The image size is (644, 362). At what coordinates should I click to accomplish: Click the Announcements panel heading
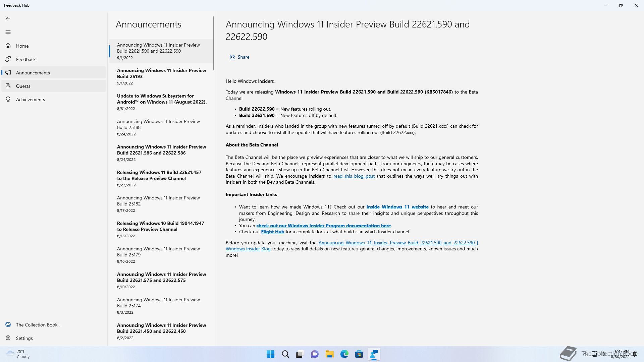149,24
